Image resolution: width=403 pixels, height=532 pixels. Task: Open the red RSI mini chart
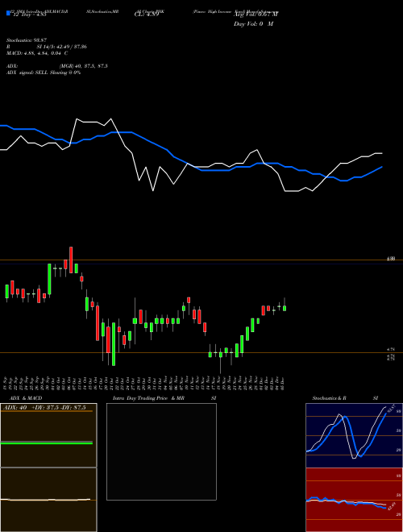pos(354,500)
